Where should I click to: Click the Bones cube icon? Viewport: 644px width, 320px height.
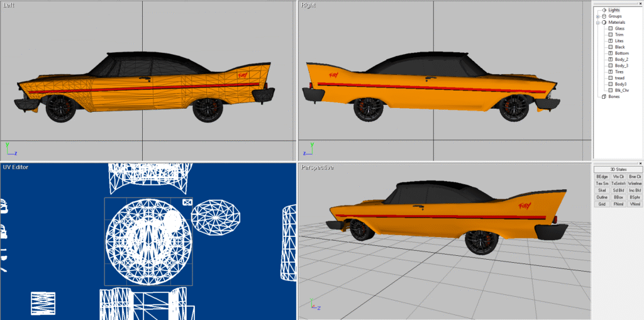tap(604, 97)
